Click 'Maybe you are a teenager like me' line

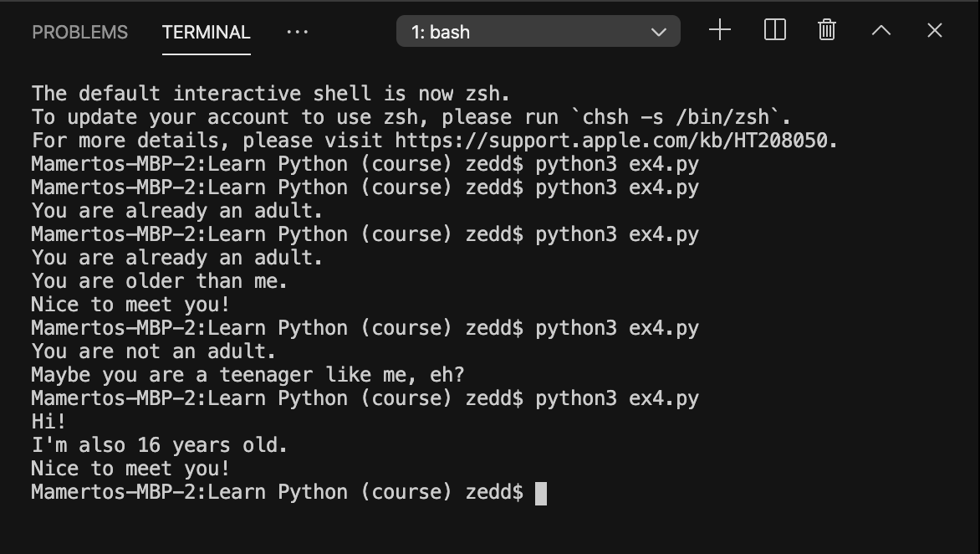pos(248,375)
